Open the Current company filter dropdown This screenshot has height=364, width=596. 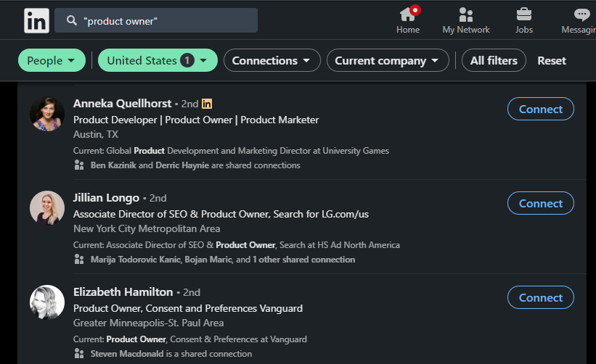[387, 61]
